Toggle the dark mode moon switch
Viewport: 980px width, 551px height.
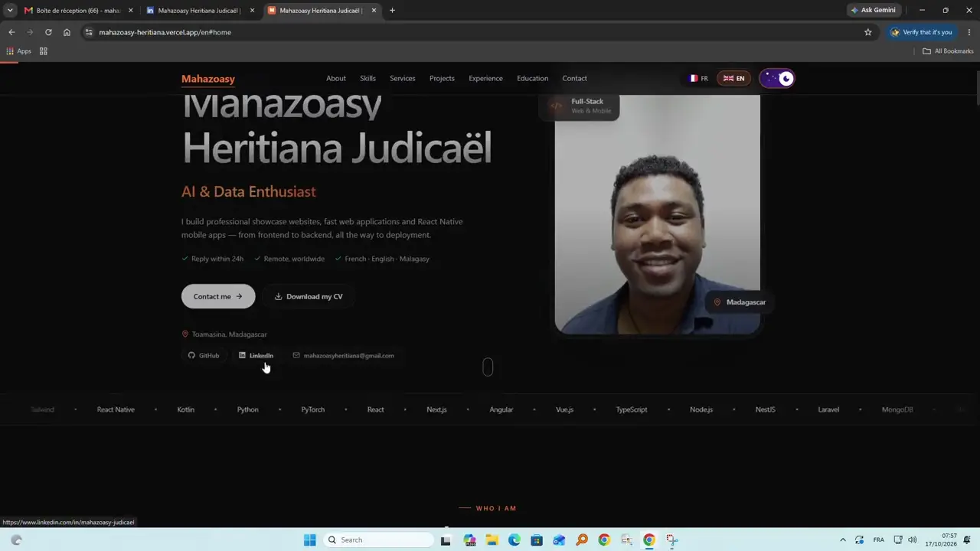[x=777, y=78]
